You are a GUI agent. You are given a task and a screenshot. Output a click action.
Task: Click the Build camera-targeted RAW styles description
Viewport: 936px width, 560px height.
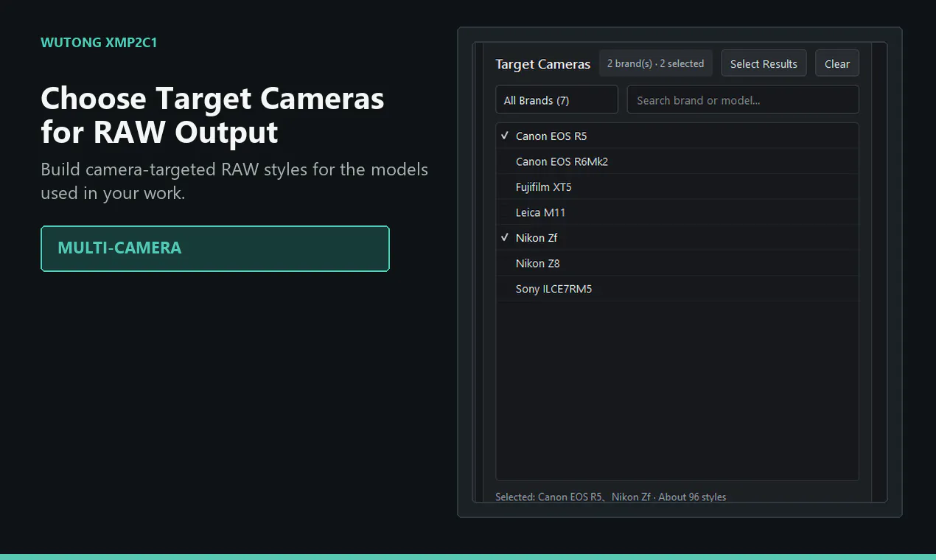click(x=234, y=181)
